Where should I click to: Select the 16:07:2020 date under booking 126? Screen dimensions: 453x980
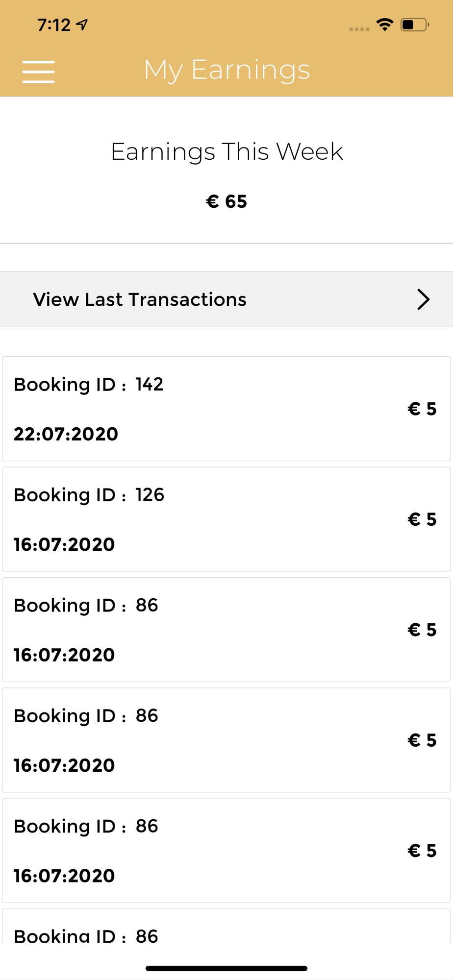pos(64,544)
